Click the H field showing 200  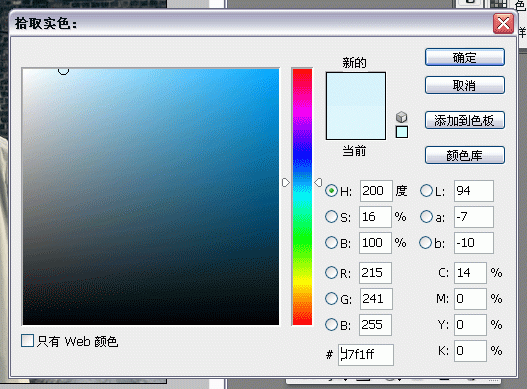[x=376, y=191]
